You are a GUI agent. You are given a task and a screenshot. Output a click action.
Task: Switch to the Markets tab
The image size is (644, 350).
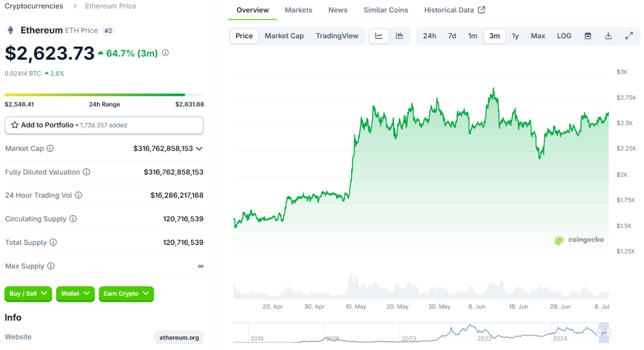(x=298, y=10)
